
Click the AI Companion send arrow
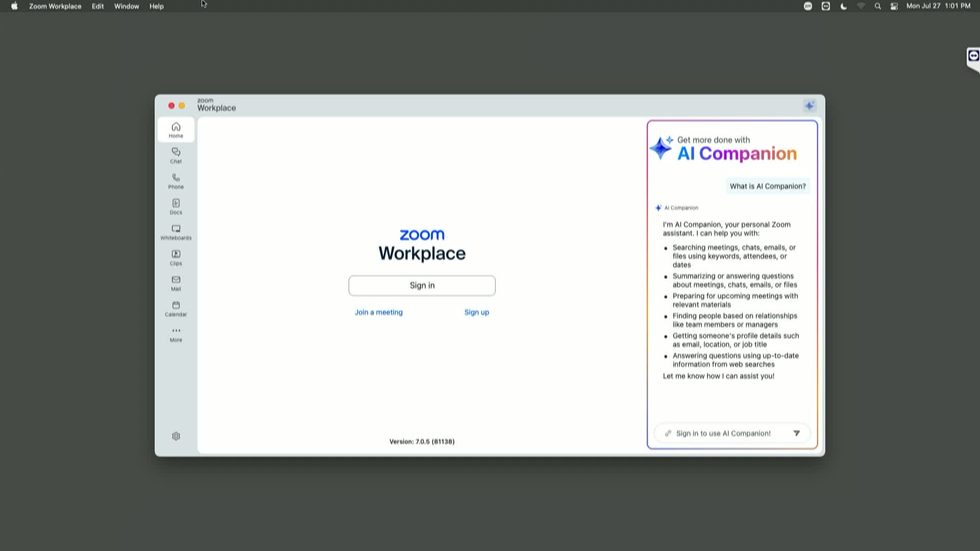(796, 433)
